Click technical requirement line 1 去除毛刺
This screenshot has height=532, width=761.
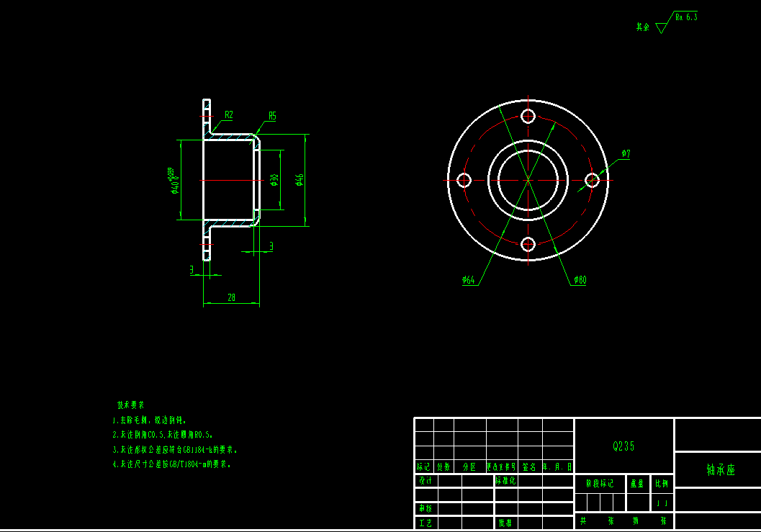click(x=149, y=420)
